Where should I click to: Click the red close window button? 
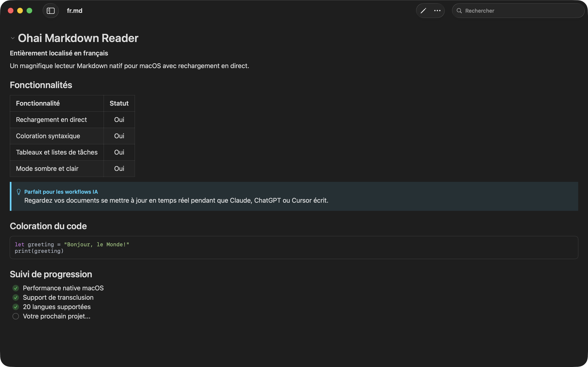point(11,11)
